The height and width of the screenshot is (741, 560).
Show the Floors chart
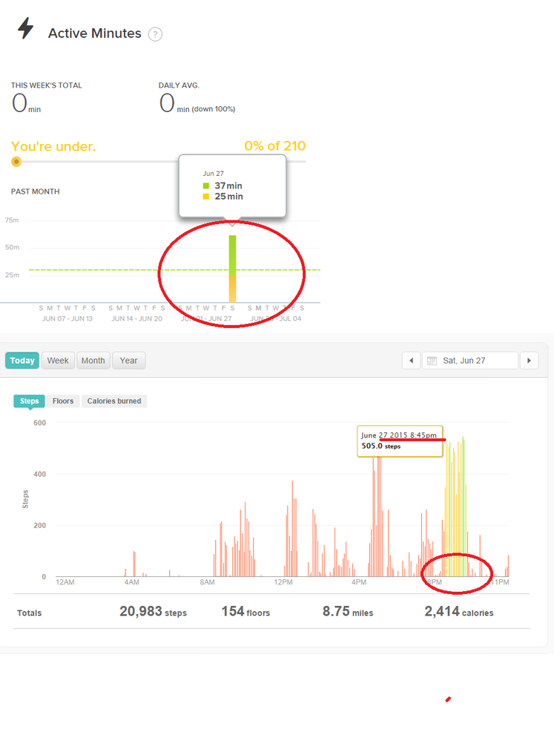click(x=63, y=401)
